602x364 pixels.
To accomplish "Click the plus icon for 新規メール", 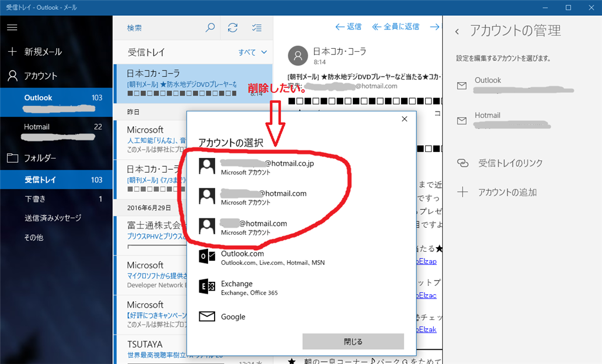I will pos(12,52).
